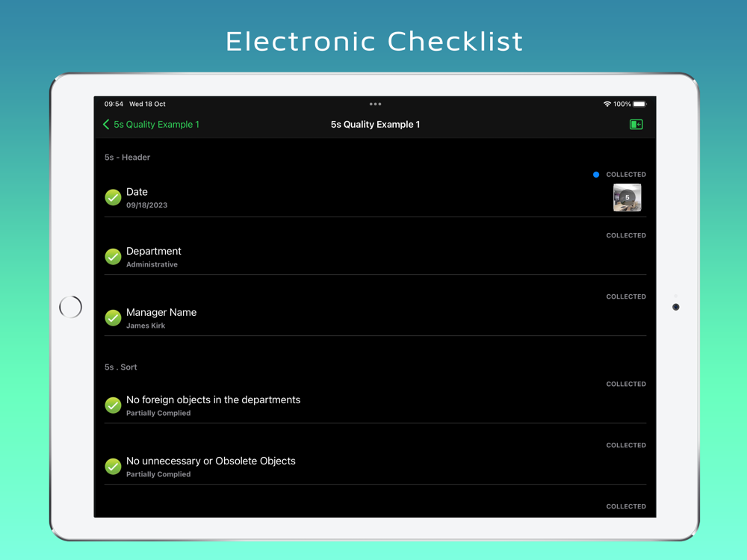Toggle check for No foreign objects
The image size is (747, 560).
pos(113,405)
